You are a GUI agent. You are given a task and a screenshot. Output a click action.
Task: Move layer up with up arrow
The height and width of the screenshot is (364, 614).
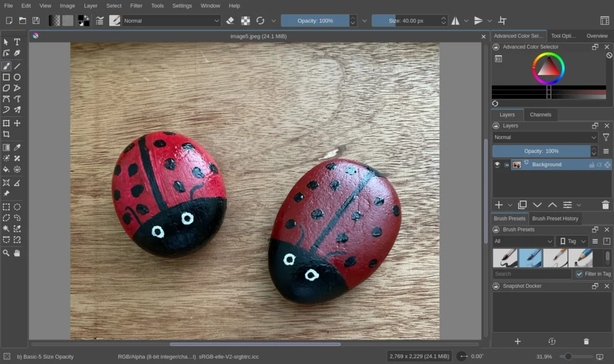pyautogui.click(x=552, y=205)
